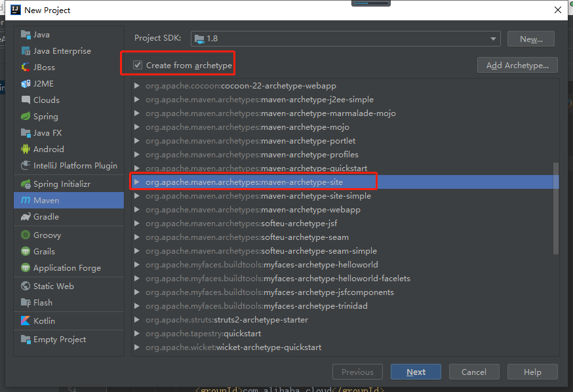573x392 pixels.
Task: Select Spring project type label
Action: click(x=46, y=117)
